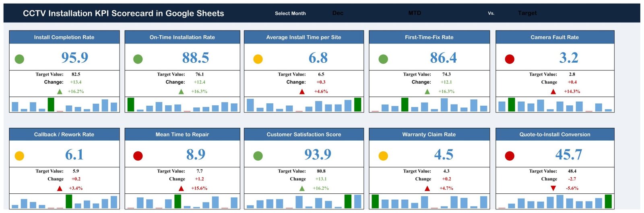Choose the Target comparison cell
Viewport: 644px width, 213px height.
[527, 13]
